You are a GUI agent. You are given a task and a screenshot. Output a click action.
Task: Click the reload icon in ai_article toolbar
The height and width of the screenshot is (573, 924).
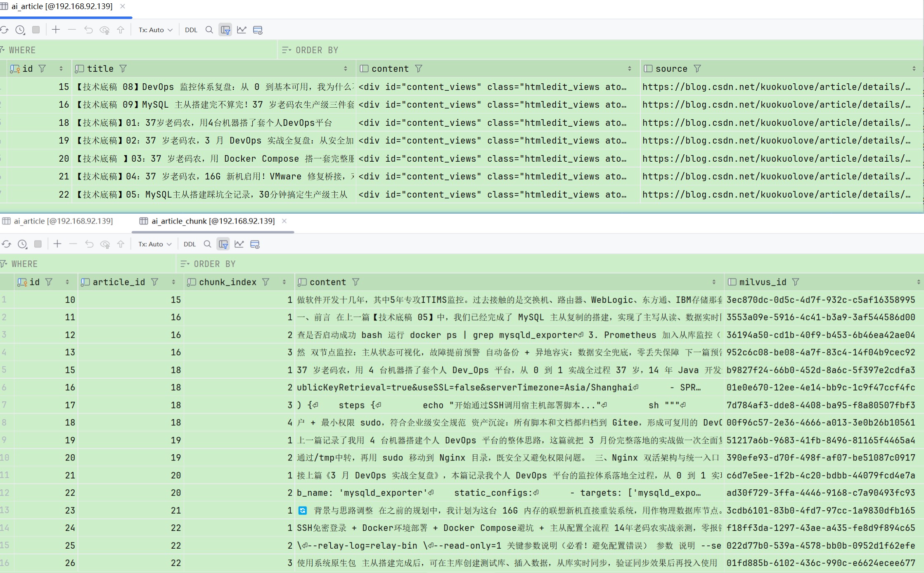click(x=4, y=30)
